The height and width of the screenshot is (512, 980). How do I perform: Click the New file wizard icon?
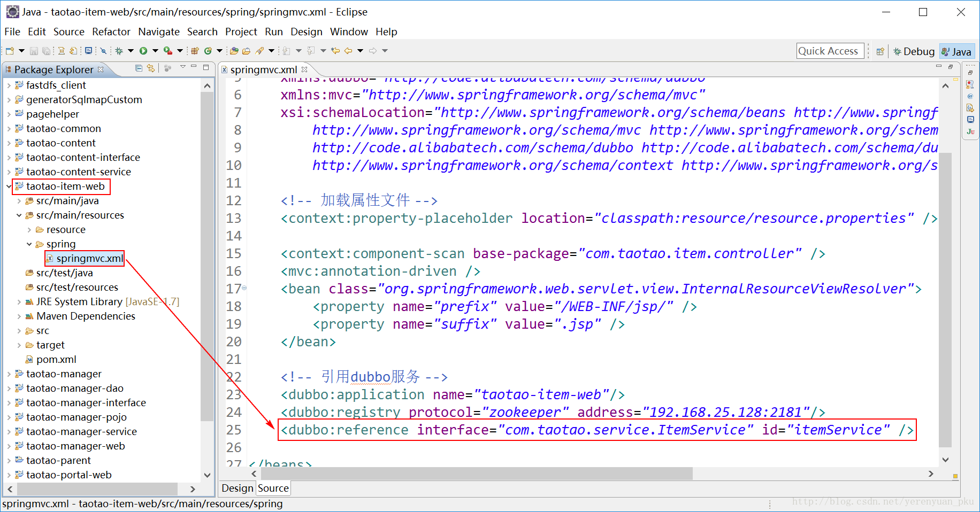[10, 51]
